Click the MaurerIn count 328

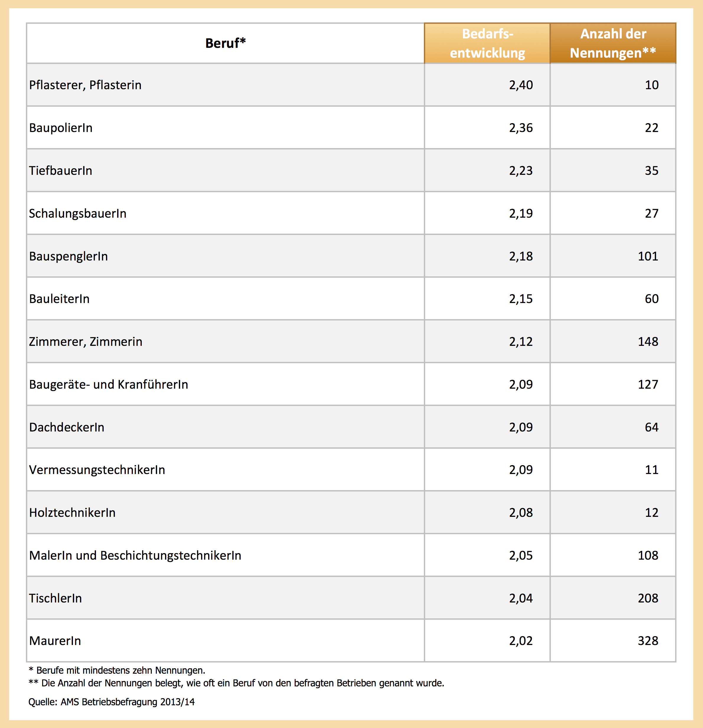648,641
